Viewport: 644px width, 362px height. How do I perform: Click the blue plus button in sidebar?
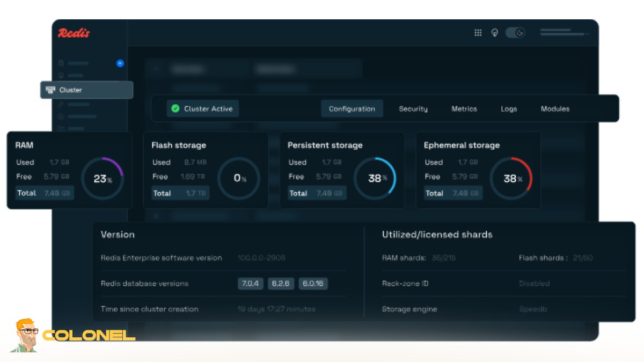[x=120, y=63]
